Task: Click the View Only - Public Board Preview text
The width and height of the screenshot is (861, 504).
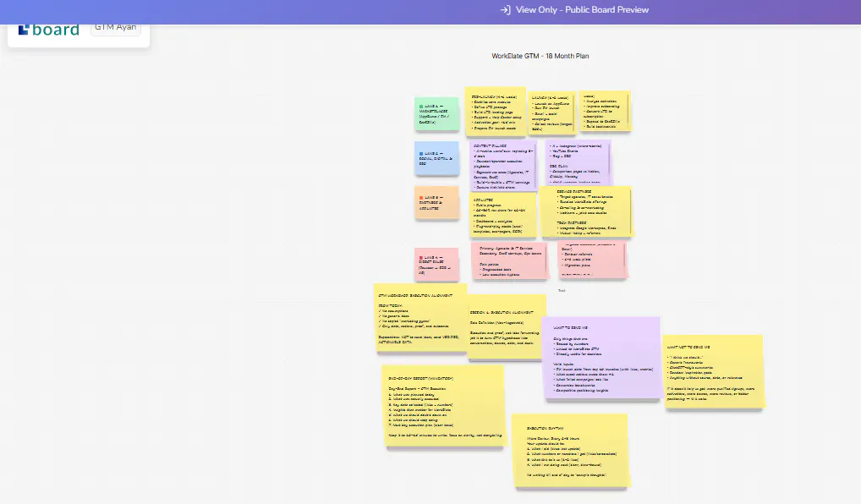Action: [x=582, y=10]
